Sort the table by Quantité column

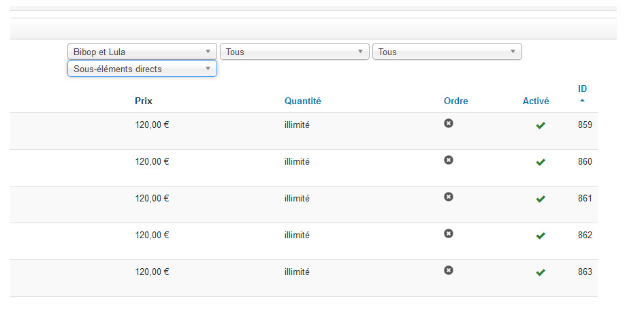tap(303, 101)
